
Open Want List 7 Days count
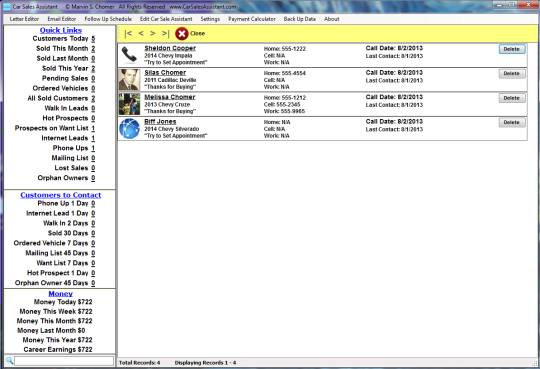point(93,263)
